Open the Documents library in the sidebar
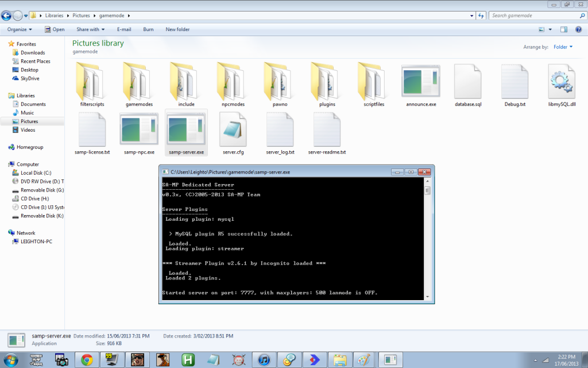The width and height of the screenshot is (588, 368). (33, 104)
